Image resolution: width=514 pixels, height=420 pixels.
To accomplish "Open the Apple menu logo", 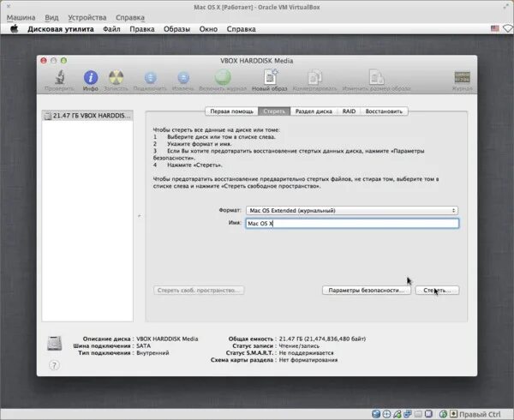I will click(14, 29).
